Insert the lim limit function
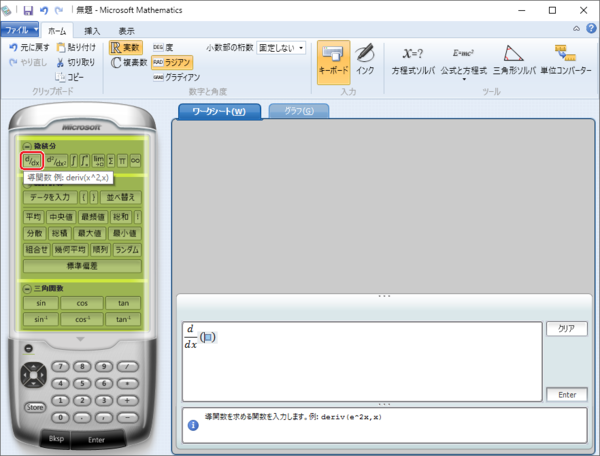The height and width of the screenshot is (456, 600). click(x=98, y=161)
